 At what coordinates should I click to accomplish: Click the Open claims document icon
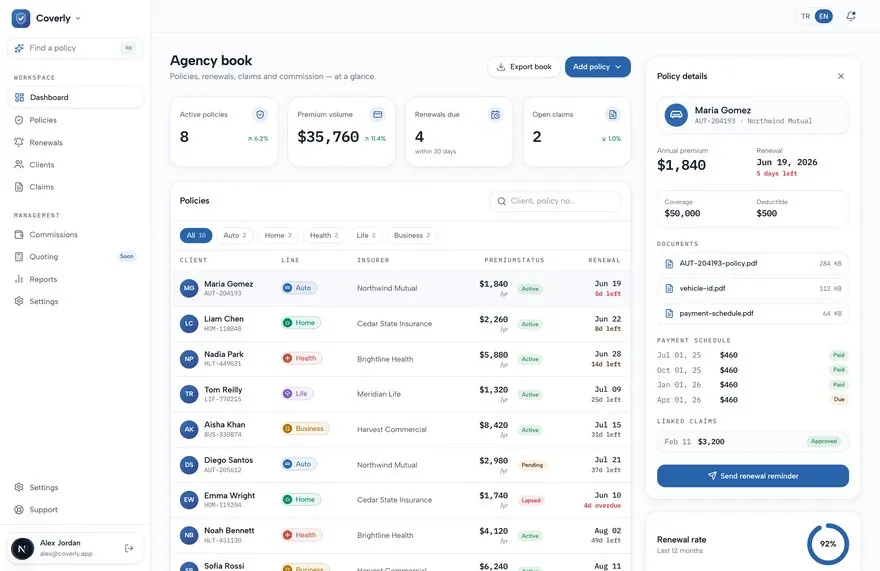pos(612,115)
